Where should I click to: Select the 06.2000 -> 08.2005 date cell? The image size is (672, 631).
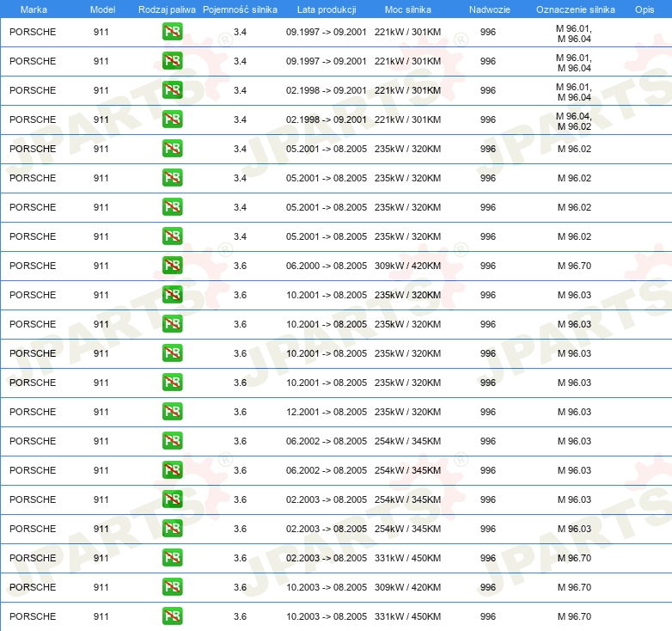point(326,266)
